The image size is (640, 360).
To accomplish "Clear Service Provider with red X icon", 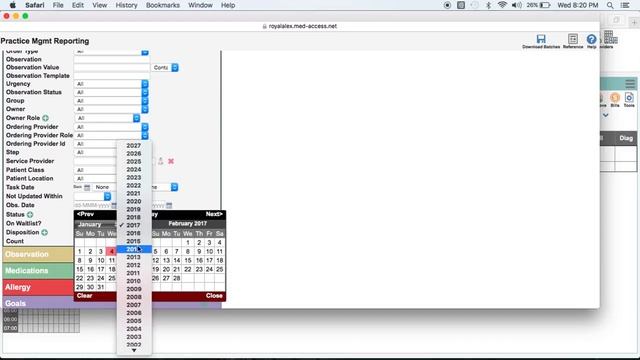I will [x=171, y=161].
